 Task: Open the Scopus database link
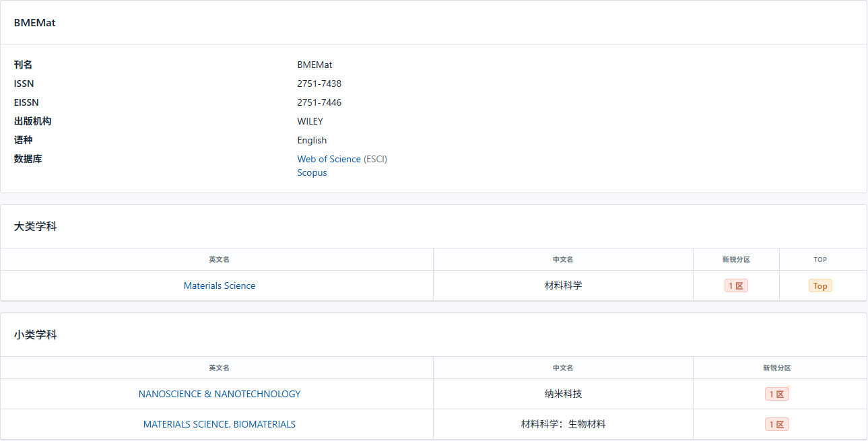click(312, 172)
